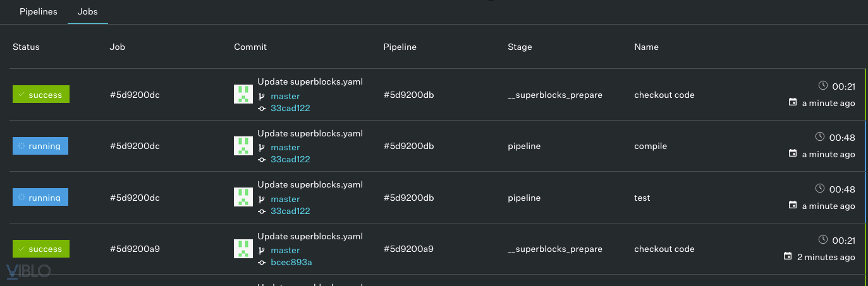Click the running badge for test job

coord(40,198)
